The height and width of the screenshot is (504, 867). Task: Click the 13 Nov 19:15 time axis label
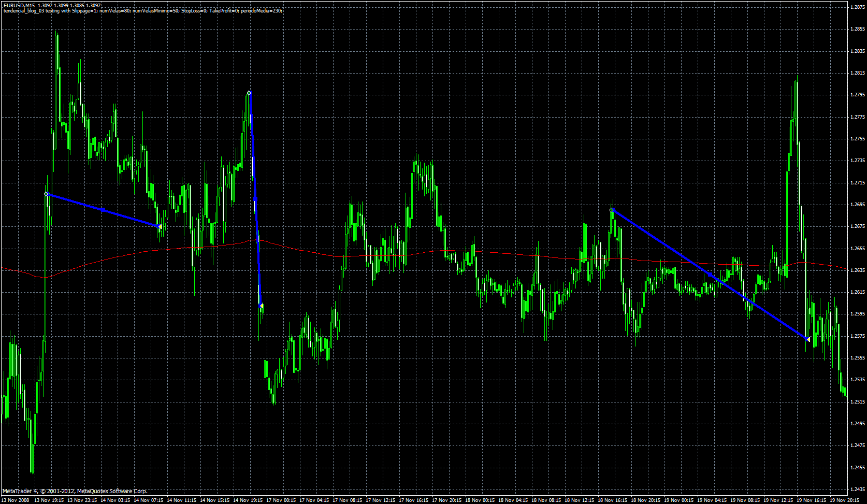49,500
